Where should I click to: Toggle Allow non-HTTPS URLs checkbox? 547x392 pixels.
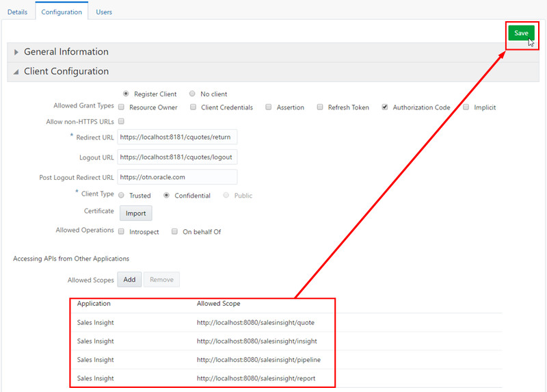tap(121, 121)
